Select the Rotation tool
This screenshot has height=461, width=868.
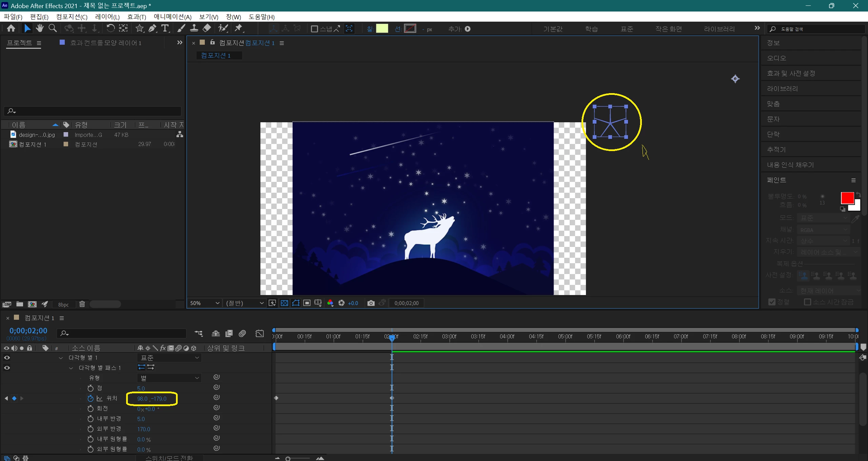tap(111, 28)
